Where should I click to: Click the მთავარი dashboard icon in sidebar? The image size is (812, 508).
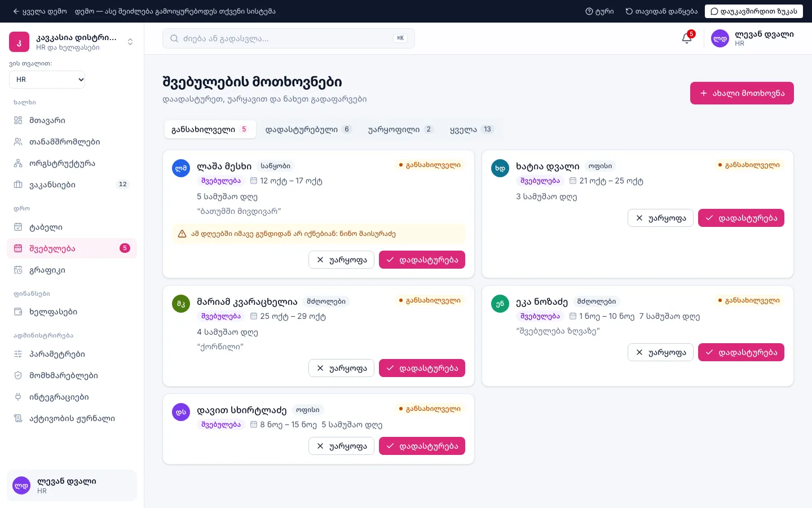click(18, 120)
